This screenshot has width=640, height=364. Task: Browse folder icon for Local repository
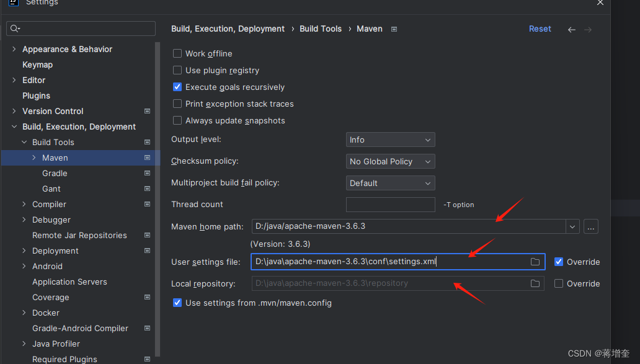[x=535, y=283]
